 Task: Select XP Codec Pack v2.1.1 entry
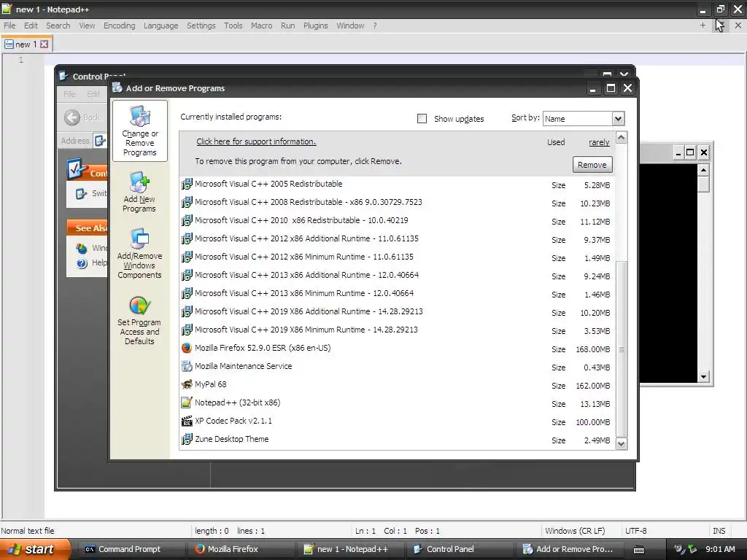coord(233,421)
